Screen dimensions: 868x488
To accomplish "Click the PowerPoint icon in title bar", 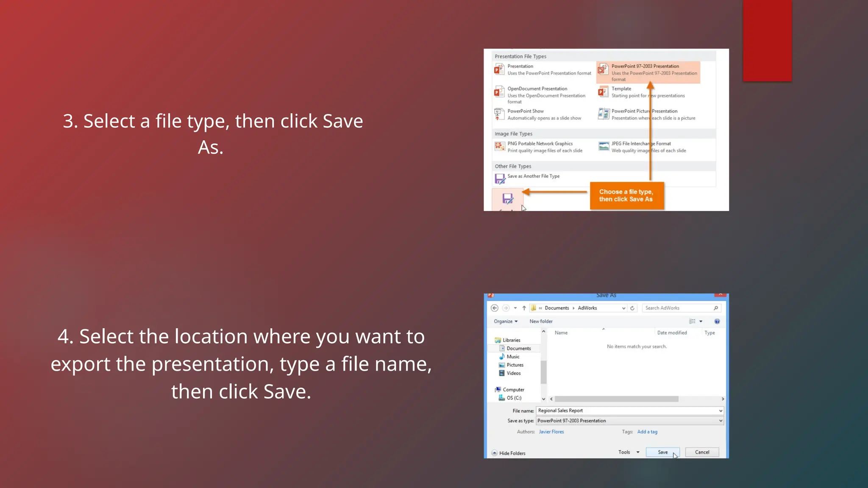I will tap(491, 295).
